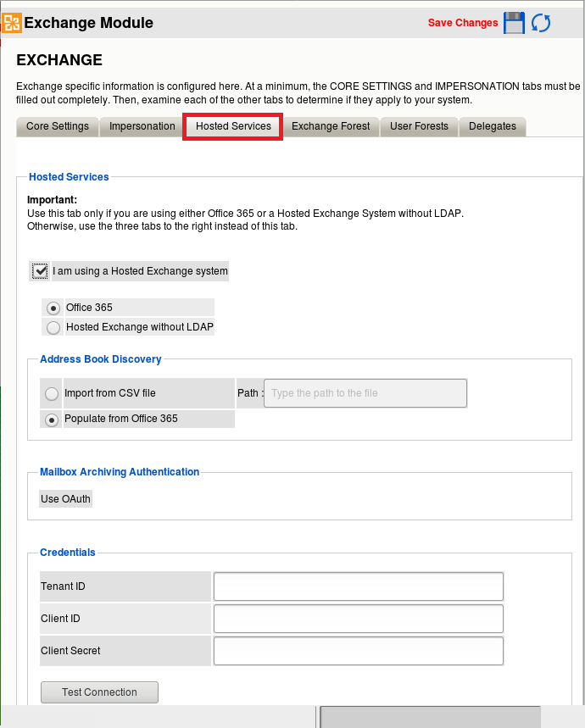Select Import from CSV file radio

(x=52, y=393)
